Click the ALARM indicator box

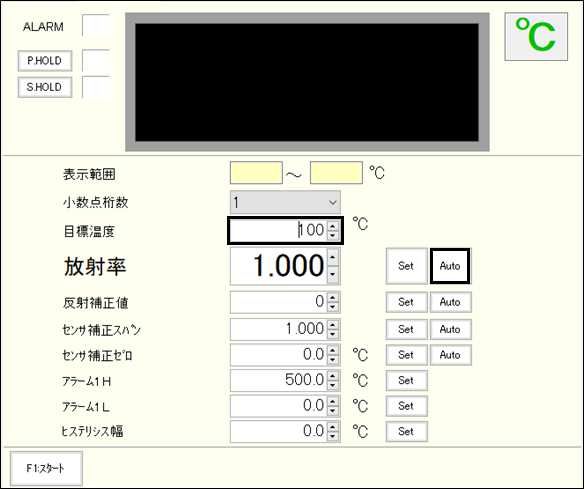pos(96,26)
